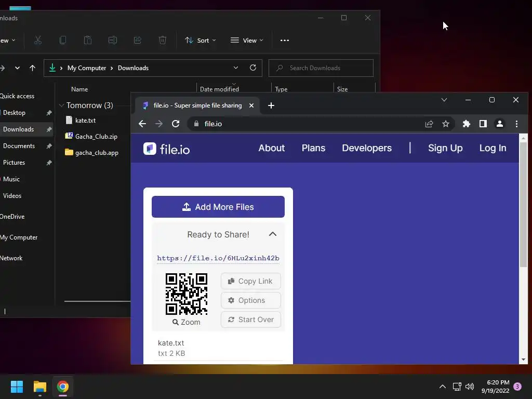Click the Cut scissors icon in File Explorer
This screenshot has height=399, width=532.
pos(37,41)
